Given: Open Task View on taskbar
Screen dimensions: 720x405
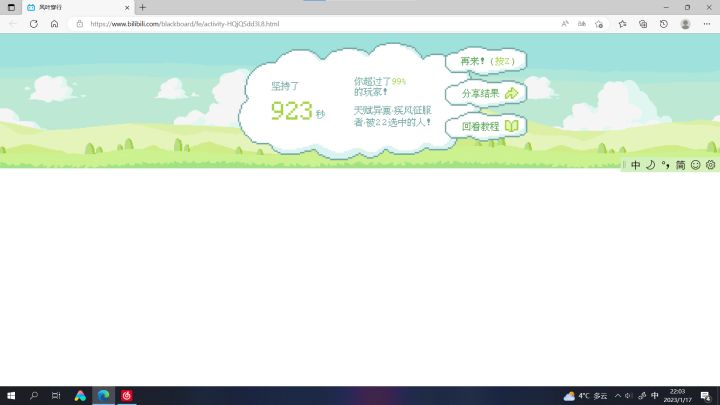Looking at the screenshot, I should point(56,395).
